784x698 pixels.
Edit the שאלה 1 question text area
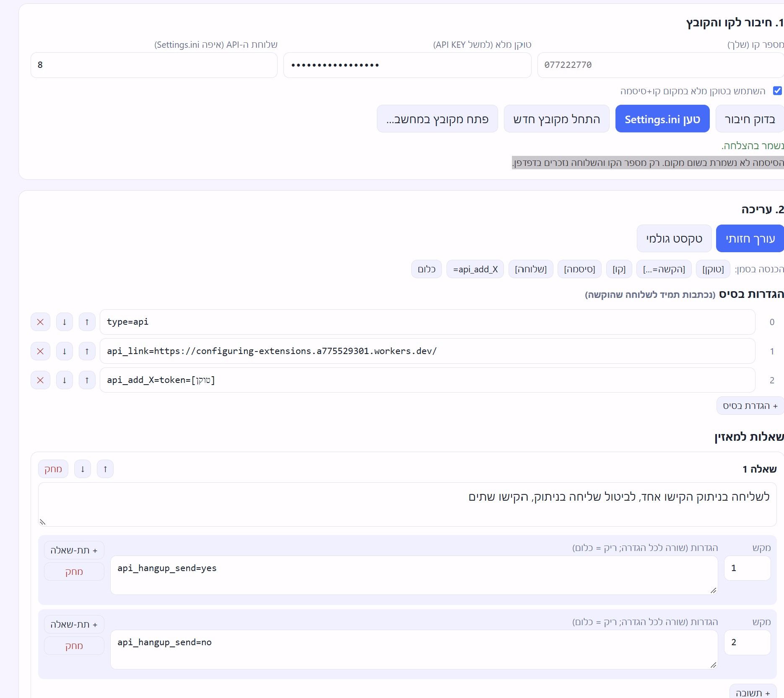[x=408, y=504]
